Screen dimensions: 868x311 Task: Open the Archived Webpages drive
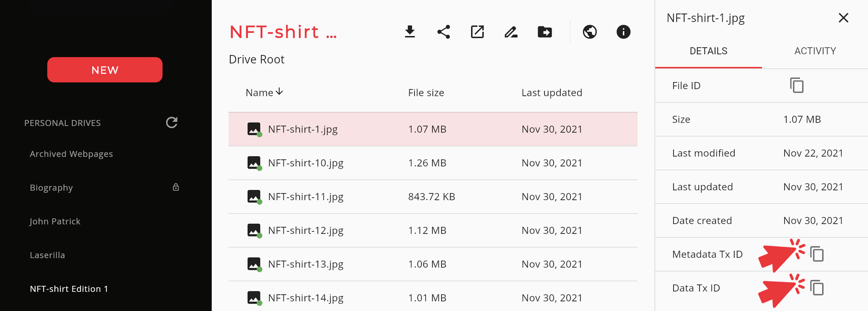[71, 154]
